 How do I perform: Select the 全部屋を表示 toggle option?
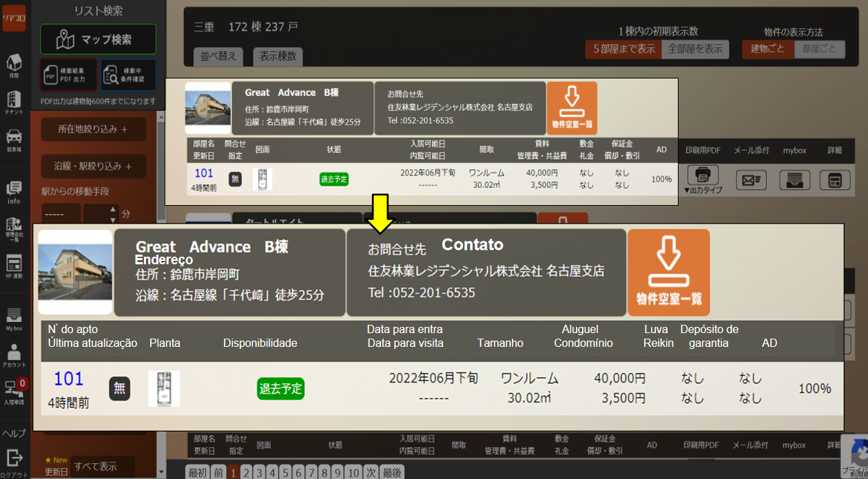pos(695,49)
